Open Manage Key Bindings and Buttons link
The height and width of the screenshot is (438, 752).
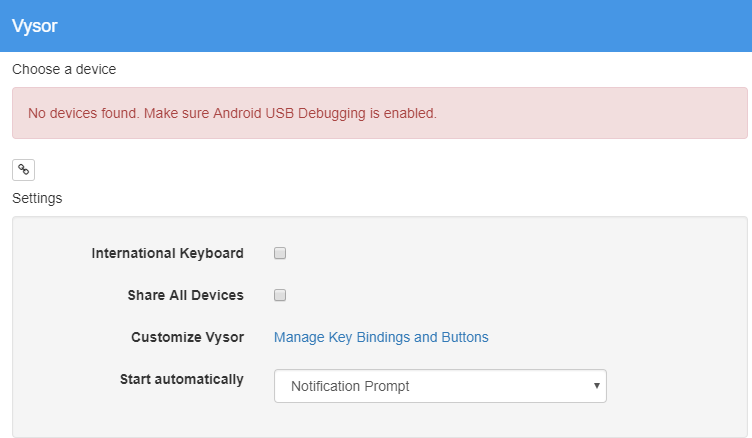pyautogui.click(x=381, y=337)
